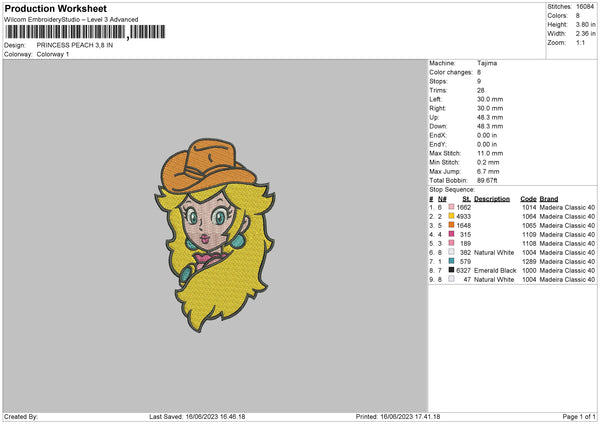Click the Right value 30.0 mm
This screenshot has height=424, width=600.
tap(490, 108)
